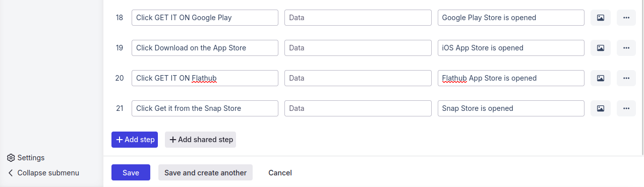This screenshot has width=644, height=187.
Task: Edit expected result 'Snap Store is opened'
Action: [511, 108]
